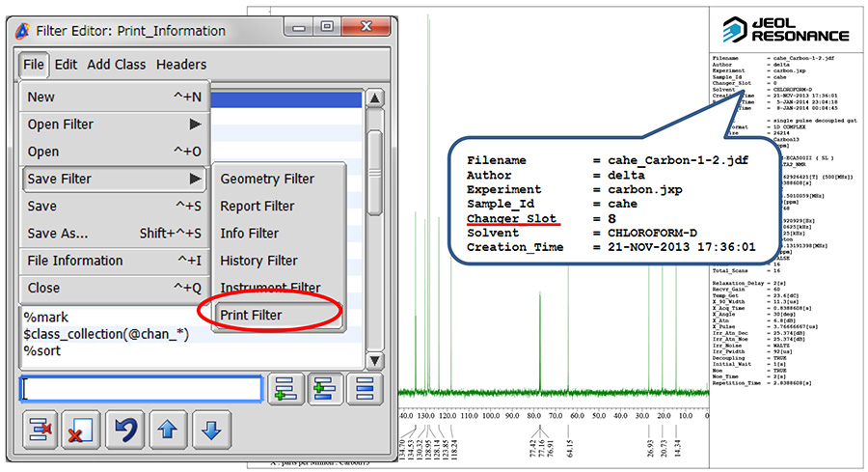Click the scrollbar up arrow in the filter list
The width and height of the screenshot is (868, 472).
375,99
